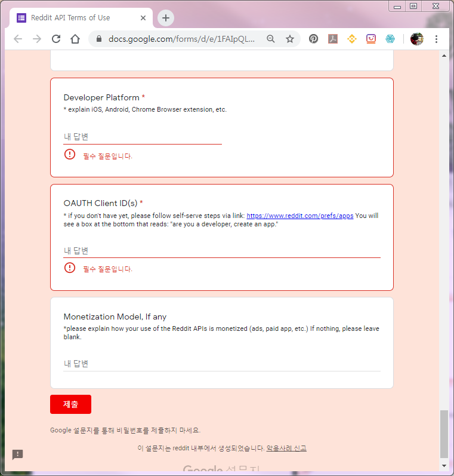Click the Google Forms tab favicon
The height and width of the screenshot is (476, 454).
(21, 18)
